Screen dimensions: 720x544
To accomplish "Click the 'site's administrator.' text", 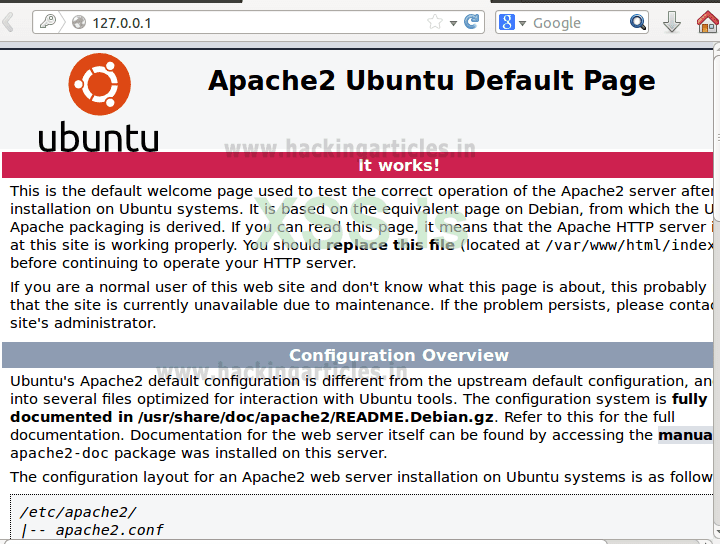I will pos(83,323).
